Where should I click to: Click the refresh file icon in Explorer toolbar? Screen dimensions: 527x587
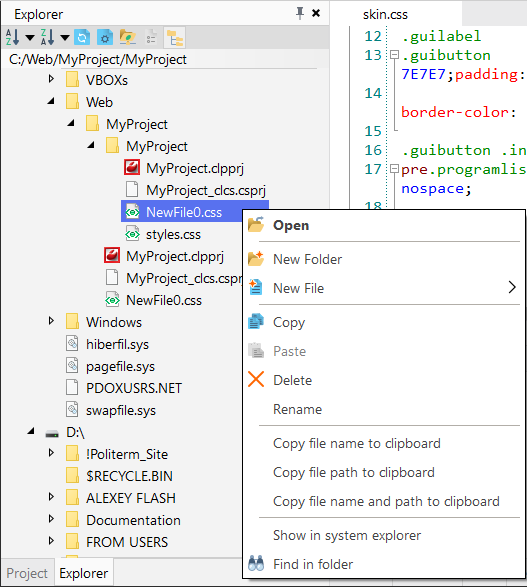pyautogui.click(x=82, y=37)
